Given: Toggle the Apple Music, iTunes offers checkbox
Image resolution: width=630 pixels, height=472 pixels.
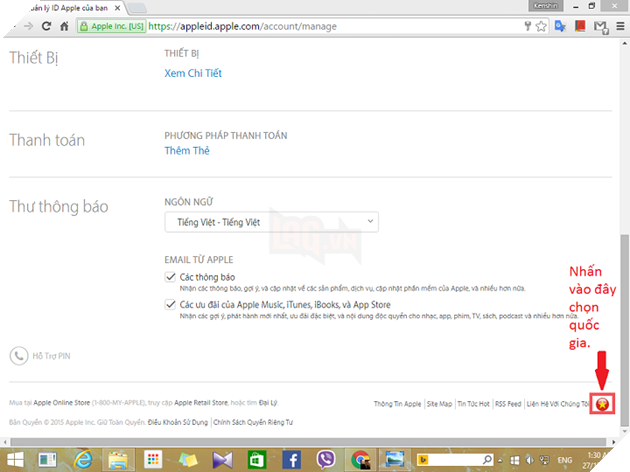Looking at the screenshot, I should (x=170, y=303).
